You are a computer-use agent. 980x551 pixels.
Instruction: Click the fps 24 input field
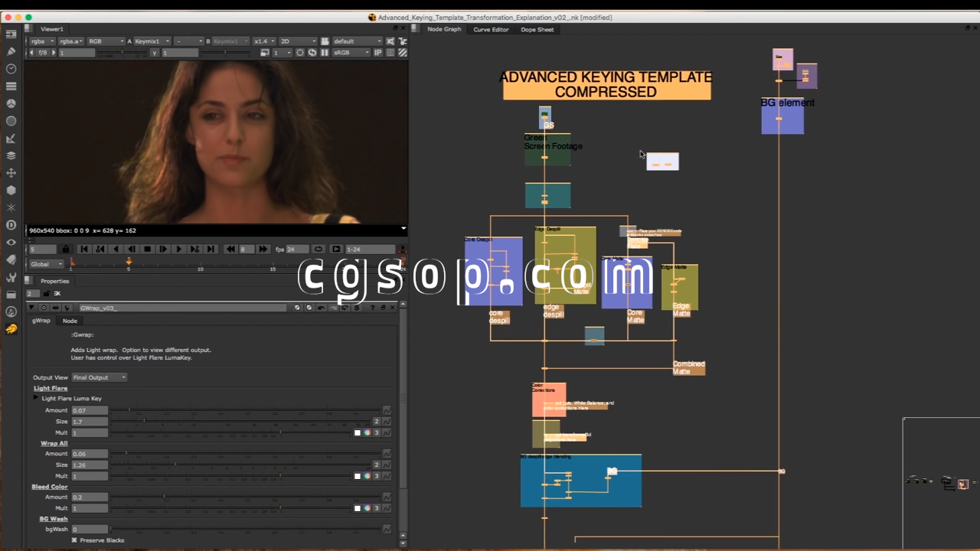point(297,249)
